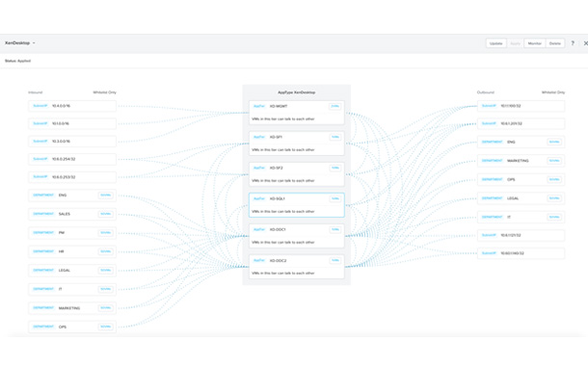The image size is (588, 366).
Task: Select the inbound LEGAL department row
Action: (x=72, y=270)
